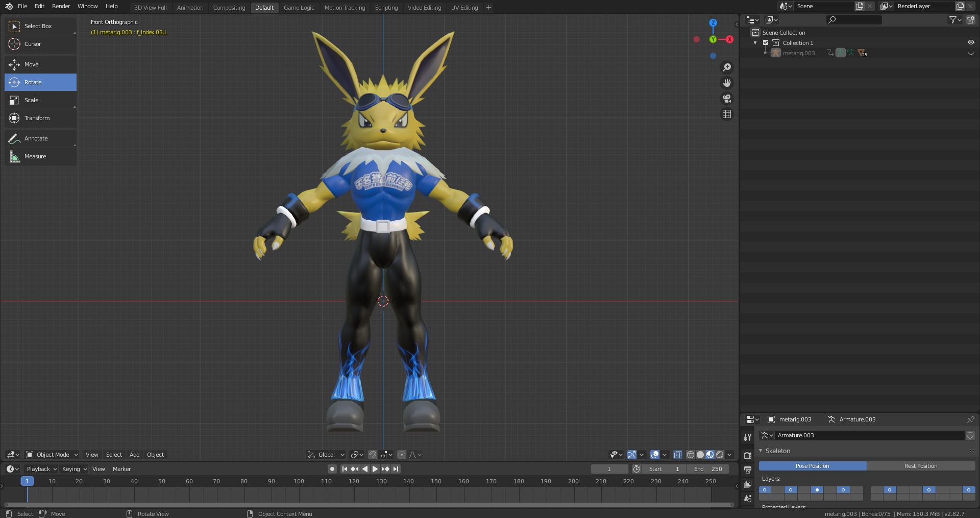Toggle the auto keying record button

coord(332,469)
